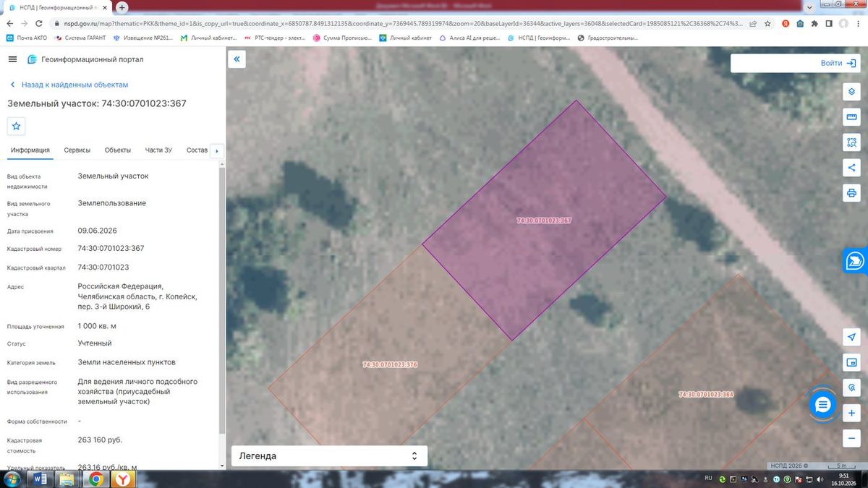The height and width of the screenshot is (488, 868).
Task: Share the current map view
Action: point(851,168)
